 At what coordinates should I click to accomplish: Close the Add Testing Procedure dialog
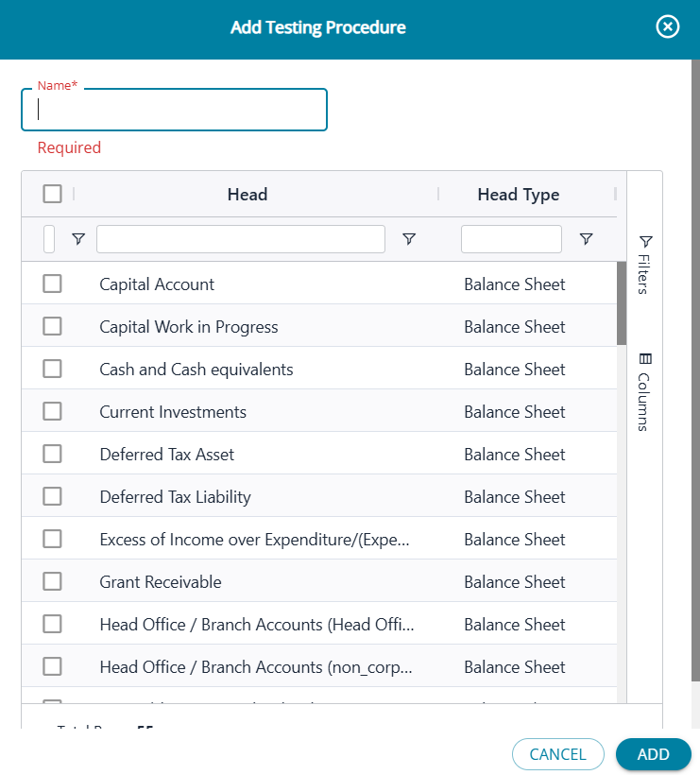coord(668,27)
